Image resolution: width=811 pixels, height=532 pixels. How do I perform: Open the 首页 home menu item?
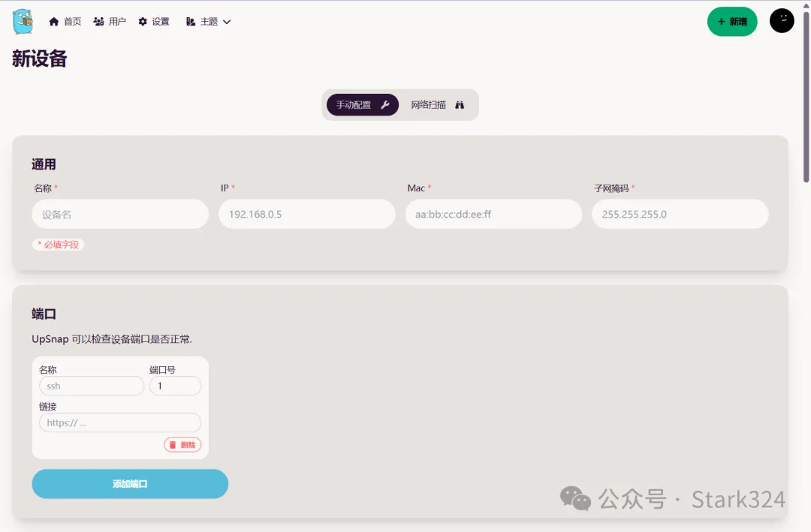point(65,21)
